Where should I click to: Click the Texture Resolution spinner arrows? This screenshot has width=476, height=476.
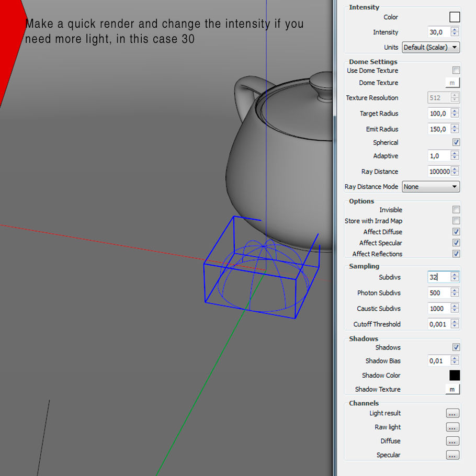click(x=455, y=98)
